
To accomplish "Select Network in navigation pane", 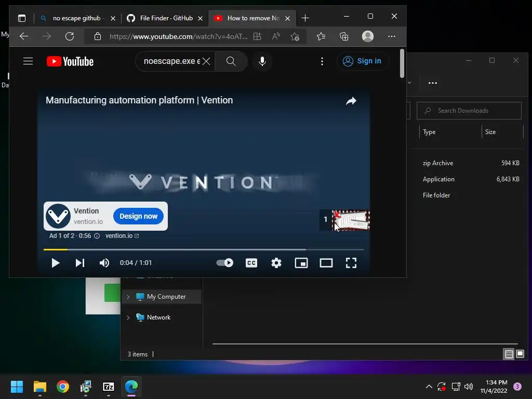I will [162, 317].
